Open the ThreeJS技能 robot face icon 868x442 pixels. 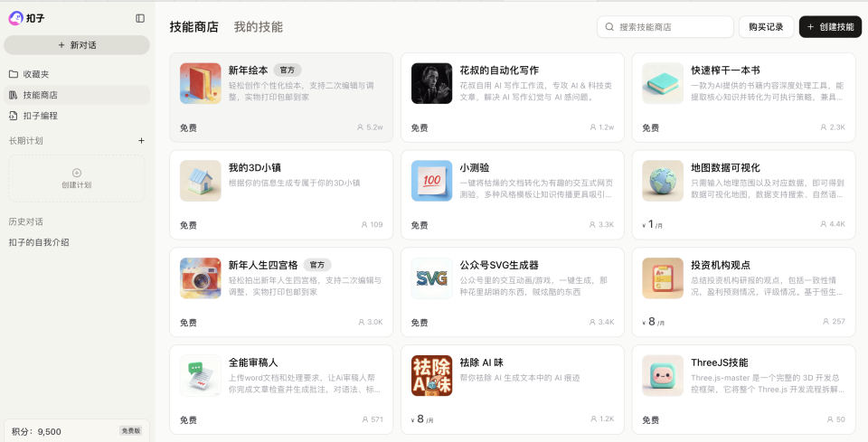pos(663,376)
